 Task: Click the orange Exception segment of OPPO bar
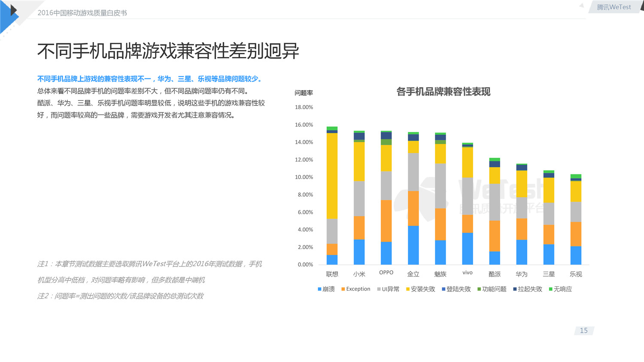coord(386,221)
